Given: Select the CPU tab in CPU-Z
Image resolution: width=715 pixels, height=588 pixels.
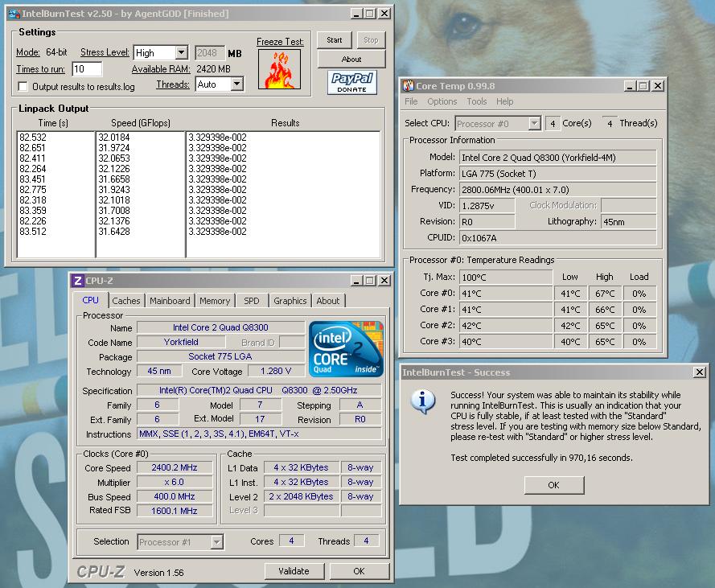Looking at the screenshot, I should click(90, 300).
